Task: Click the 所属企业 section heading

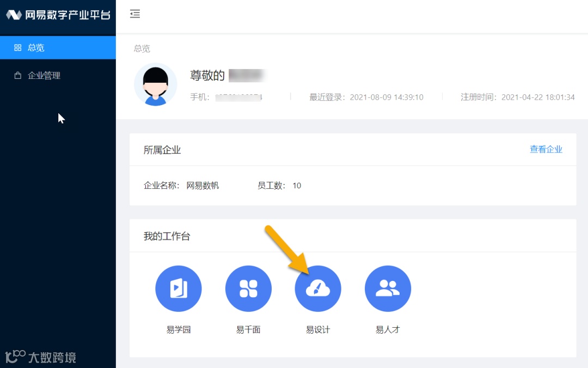Action: 162,150
